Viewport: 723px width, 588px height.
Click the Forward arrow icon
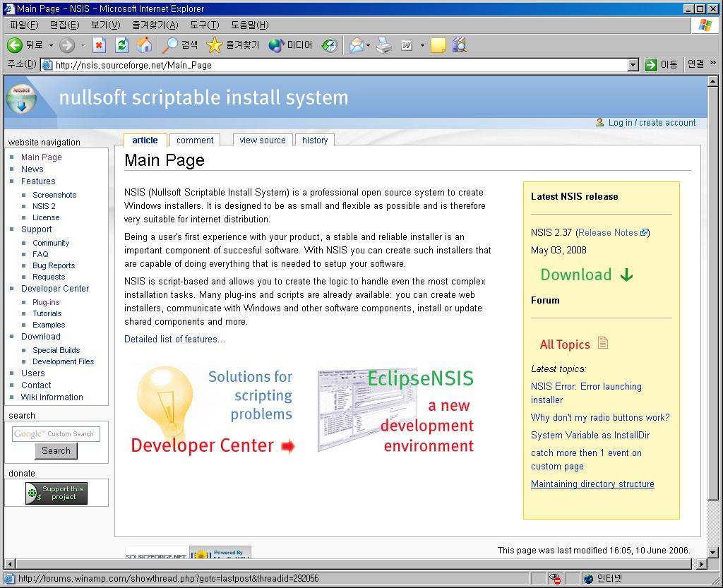click(x=67, y=44)
